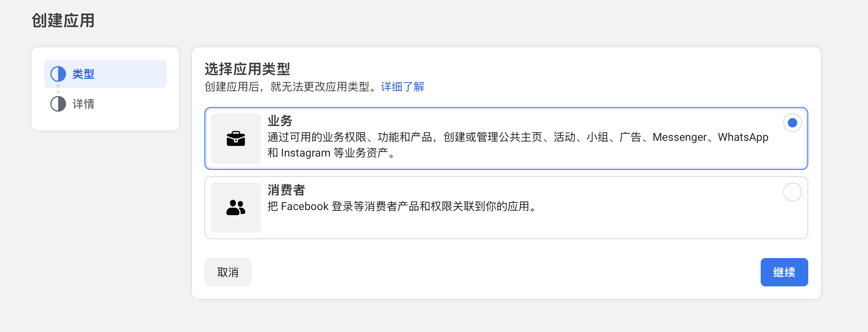This screenshot has width=868, height=332.
Task: Select the 消费者 radio button
Action: 792,192
